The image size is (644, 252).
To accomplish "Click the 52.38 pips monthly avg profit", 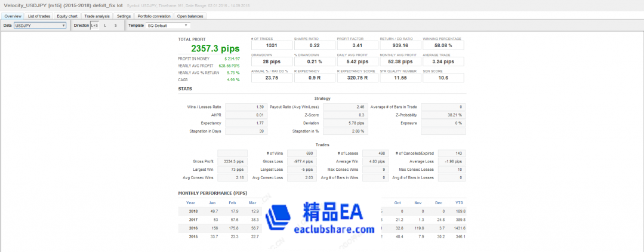I will point(400,62).
